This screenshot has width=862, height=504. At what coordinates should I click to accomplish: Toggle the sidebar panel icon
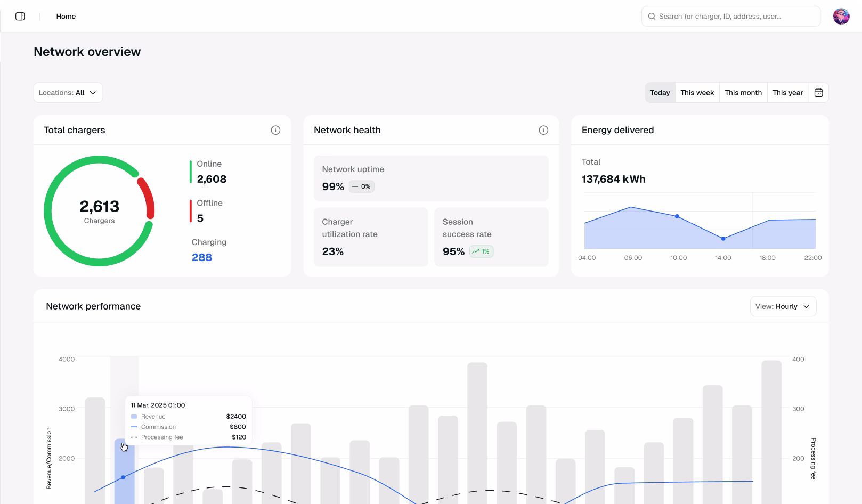point(20,17)
